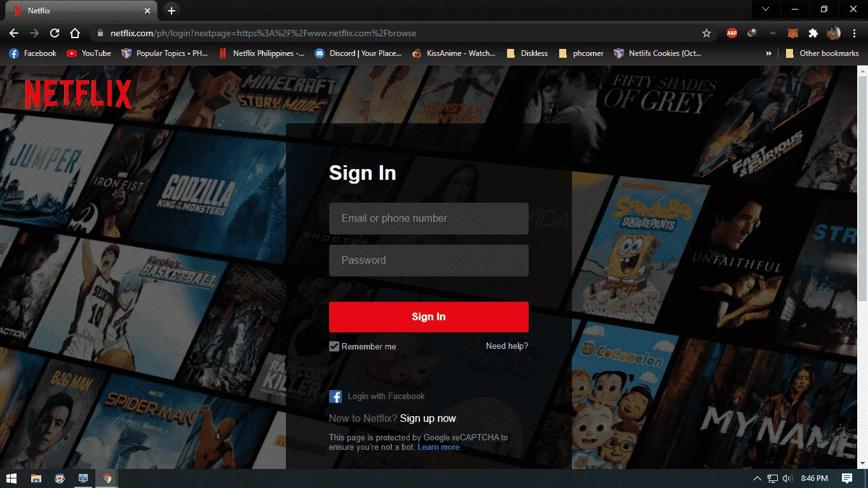
Task: Click Login with Facebook text link
Action: click(x=386, y=396)
